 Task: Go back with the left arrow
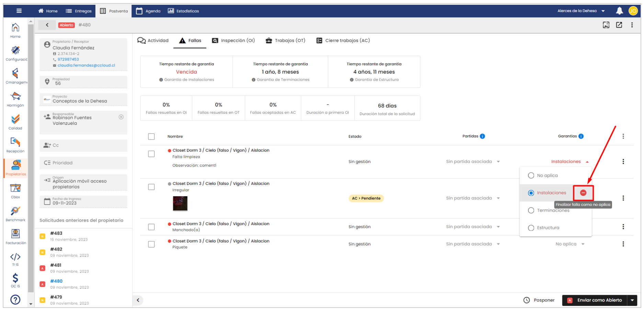pyautogui.click(x=47, y=25)
